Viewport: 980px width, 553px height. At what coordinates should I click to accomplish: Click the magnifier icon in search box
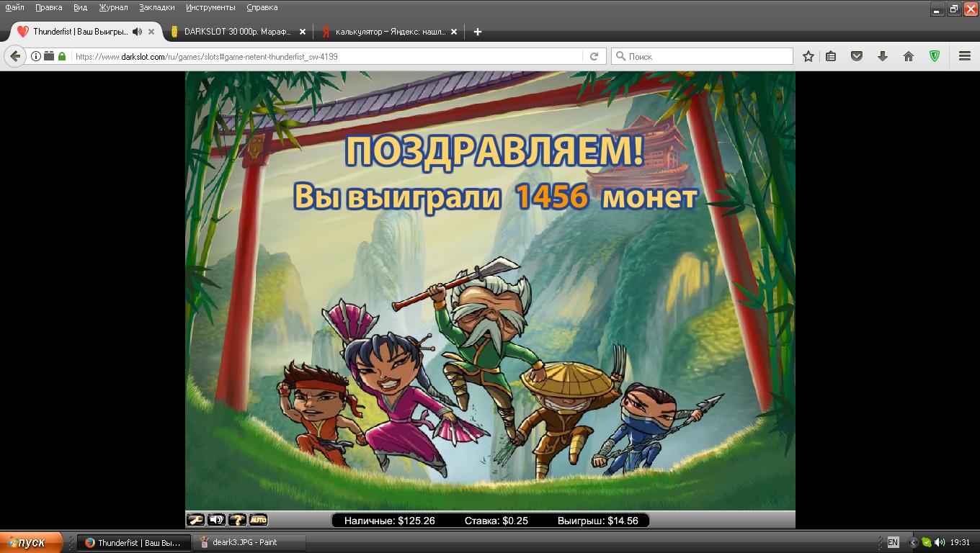click(x=620, y=56)
